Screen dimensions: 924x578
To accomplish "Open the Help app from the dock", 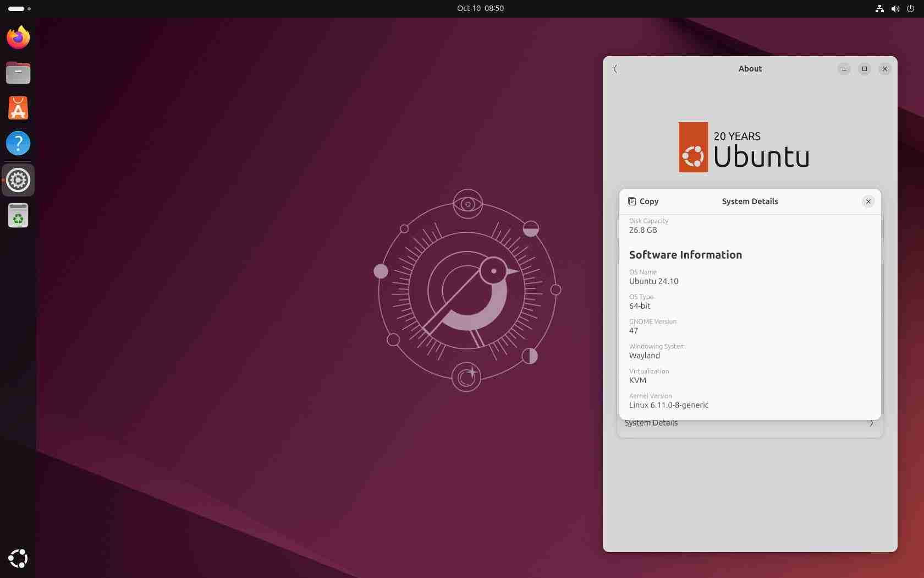I will pos(18,143).
